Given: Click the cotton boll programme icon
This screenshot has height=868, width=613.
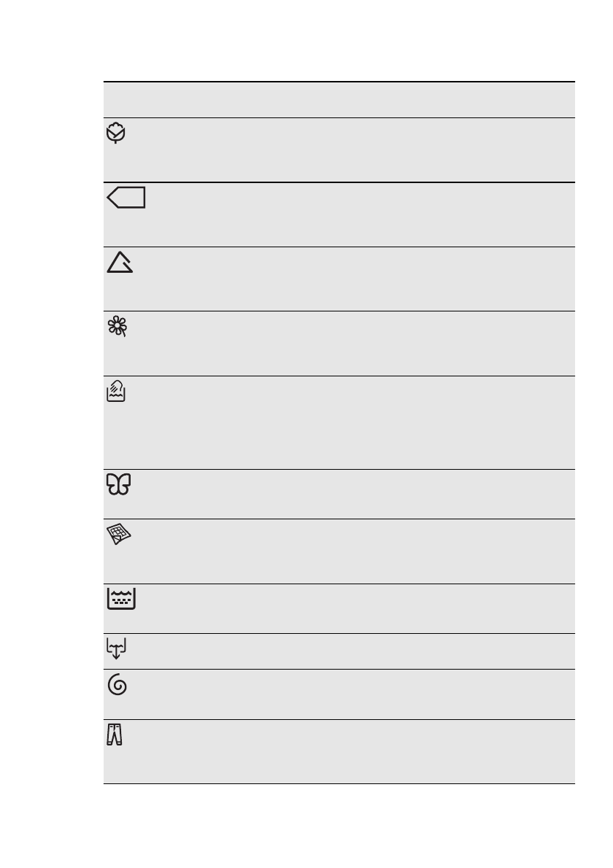Looking at the screenshot, I should point(117,133).
